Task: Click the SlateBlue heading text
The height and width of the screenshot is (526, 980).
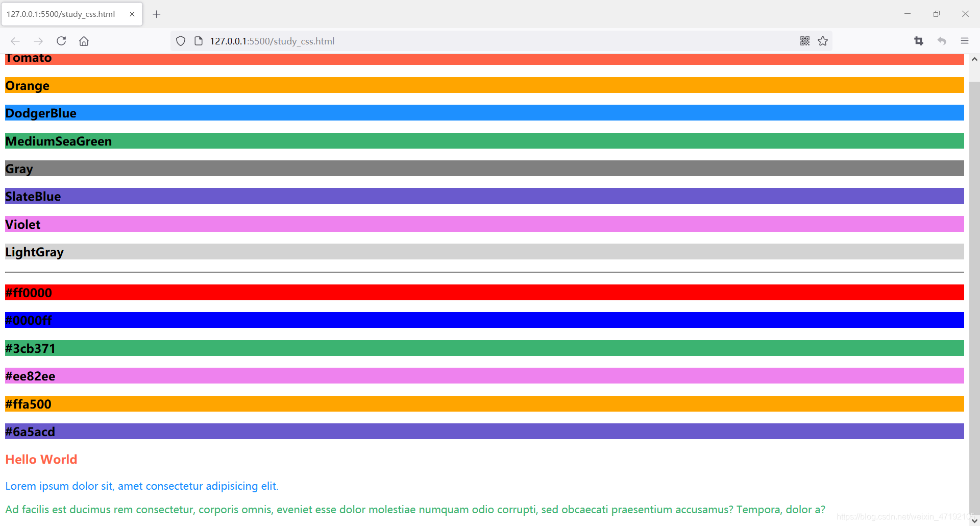Action: click(x=33, y=196)
